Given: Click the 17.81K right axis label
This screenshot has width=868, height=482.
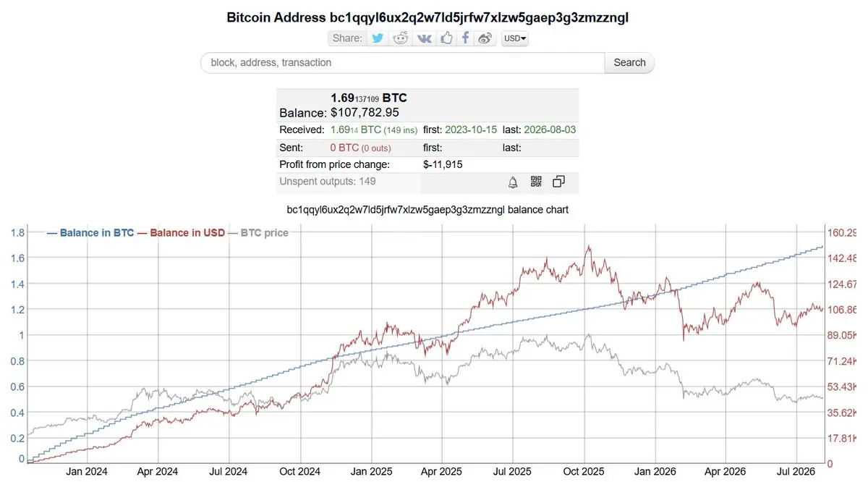Looking at the screenshot, I should pos(843,438).
